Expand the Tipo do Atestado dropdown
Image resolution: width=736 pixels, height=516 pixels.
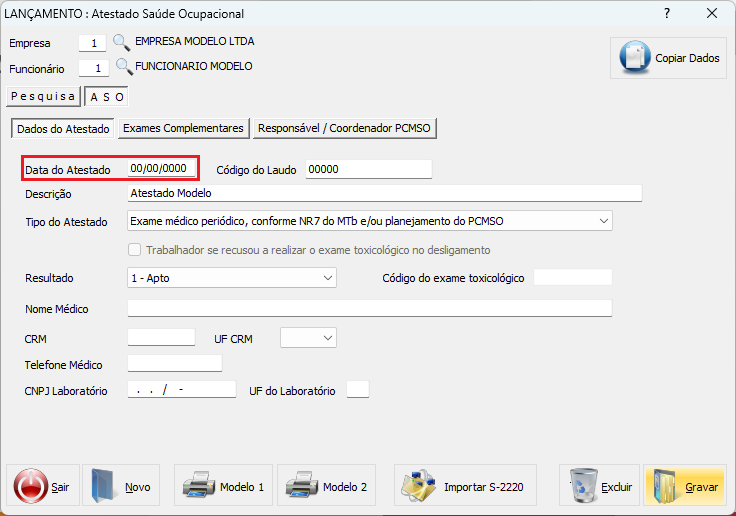click(603, 221)
